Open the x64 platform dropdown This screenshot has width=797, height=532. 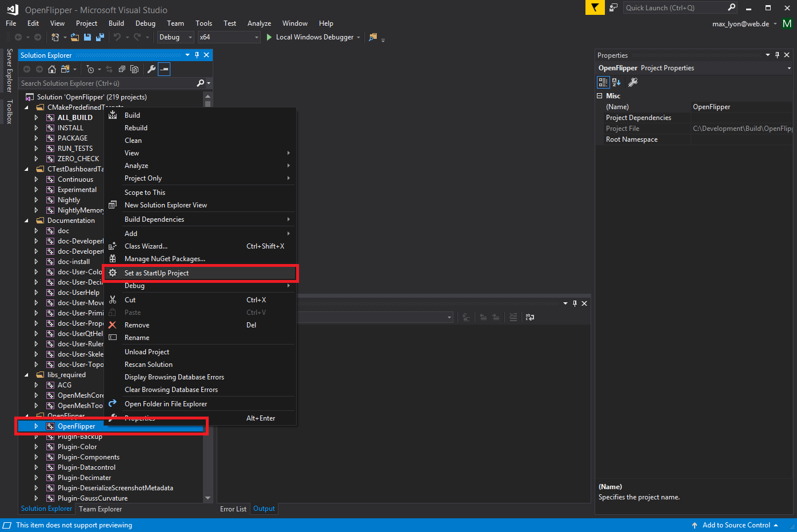229,37
